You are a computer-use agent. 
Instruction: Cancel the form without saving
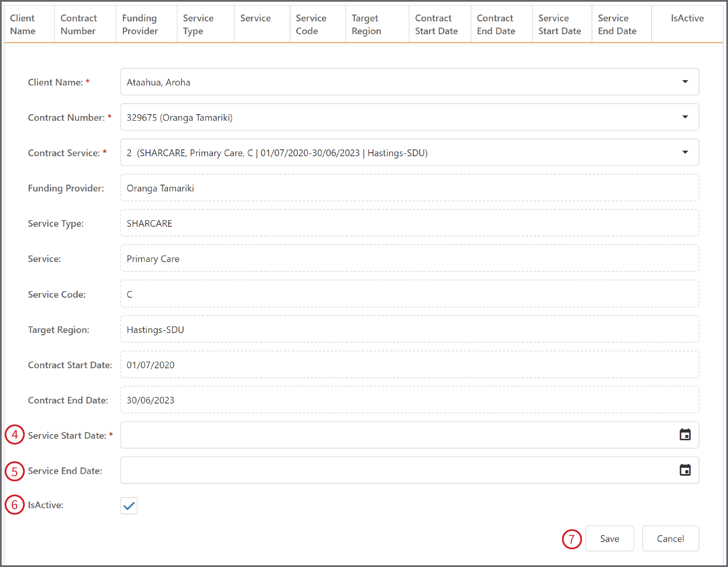[x=670, y=538]
